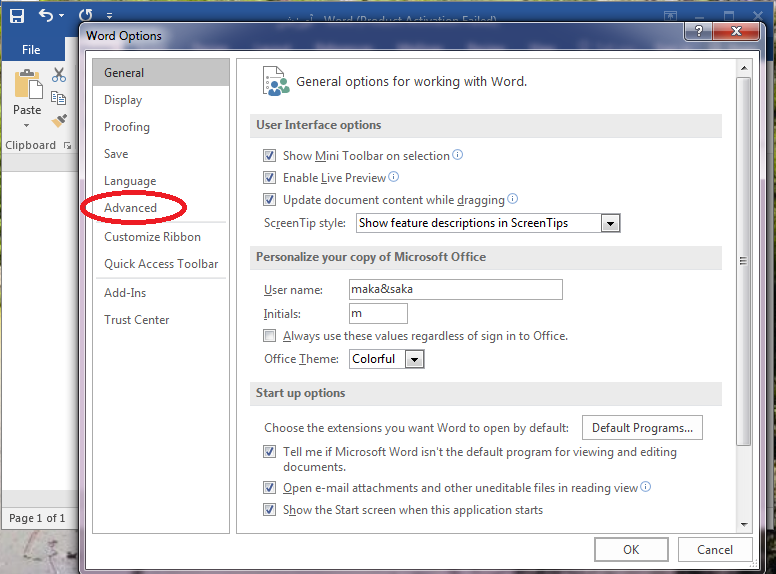Viewport: 776px width, 574px height.
Task: Click Page 1 of 1 in status bar
Action: 37,518
